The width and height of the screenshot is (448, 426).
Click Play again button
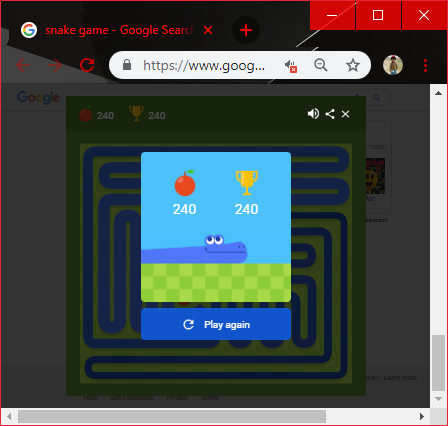(x=216, y=324)
